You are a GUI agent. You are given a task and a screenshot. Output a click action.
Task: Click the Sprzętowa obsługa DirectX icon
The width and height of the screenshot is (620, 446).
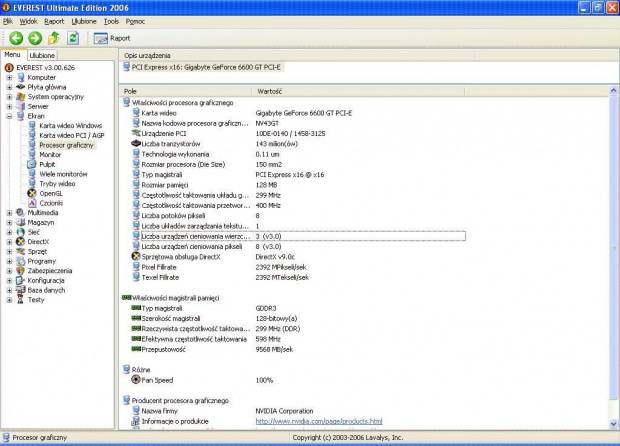tap(136, 257)
